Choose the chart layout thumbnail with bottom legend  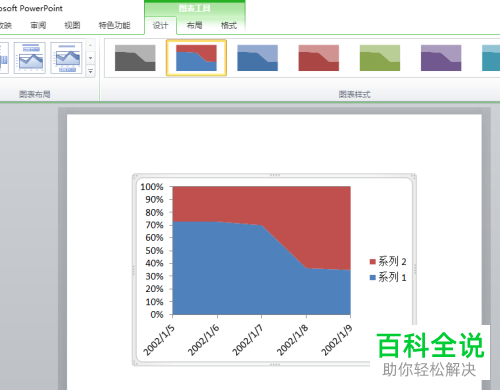pos(67,58)
